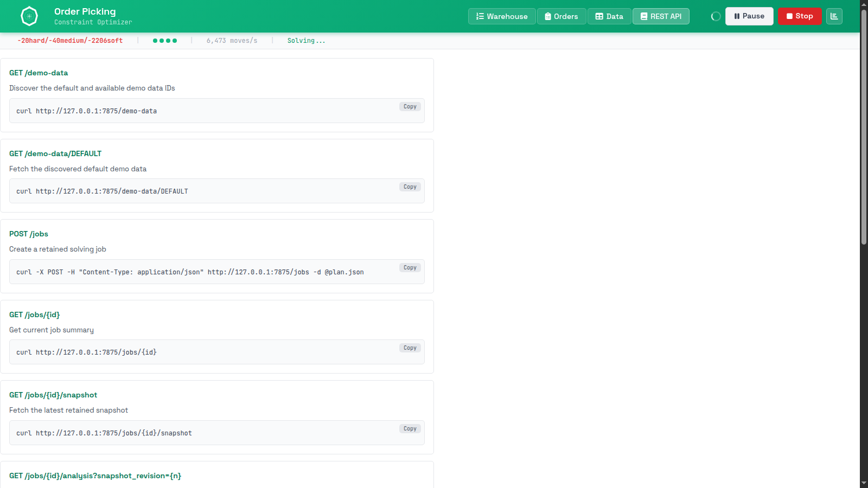Open the Warehouse tab
The image size is (868, 488).
click(x=502, y=16)
